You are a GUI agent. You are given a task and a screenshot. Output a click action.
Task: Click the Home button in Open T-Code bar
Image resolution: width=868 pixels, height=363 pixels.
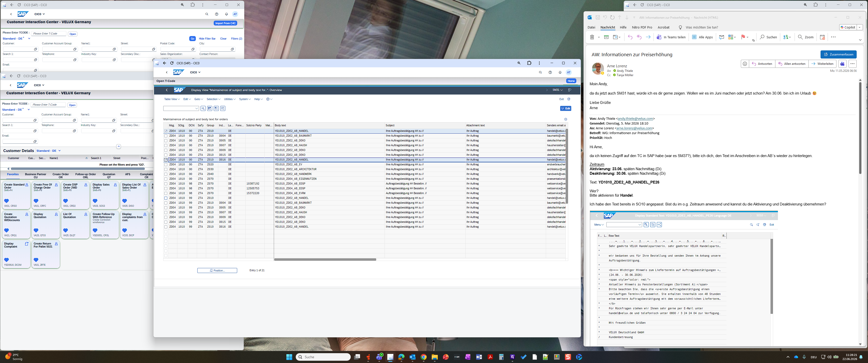(x=571, y=81)
